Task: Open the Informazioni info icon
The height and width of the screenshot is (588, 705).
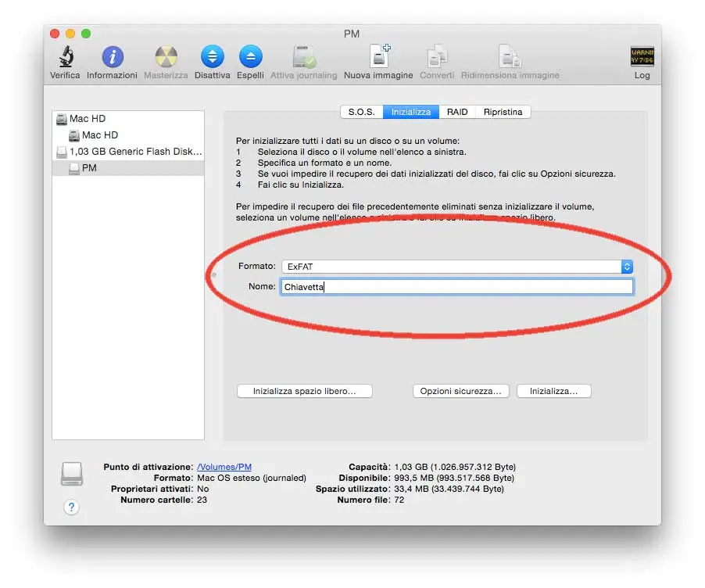Action: 113,56
